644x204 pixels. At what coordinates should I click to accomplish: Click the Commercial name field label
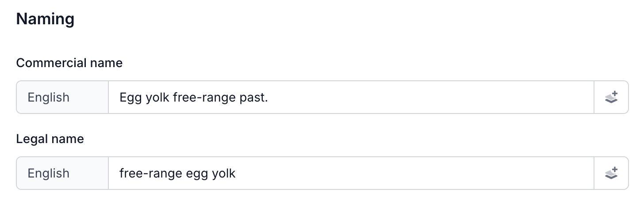click(69, 63)
